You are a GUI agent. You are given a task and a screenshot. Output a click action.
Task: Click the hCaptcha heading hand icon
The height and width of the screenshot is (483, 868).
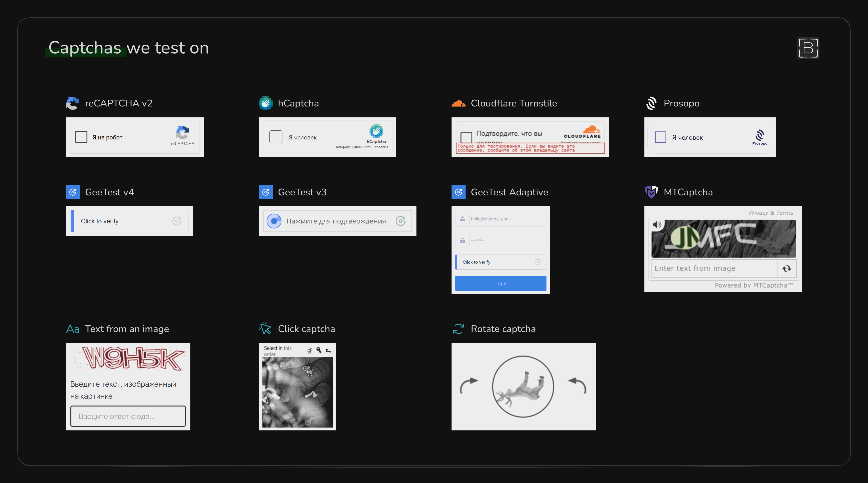pyautogui.click(x=265, y=103)
